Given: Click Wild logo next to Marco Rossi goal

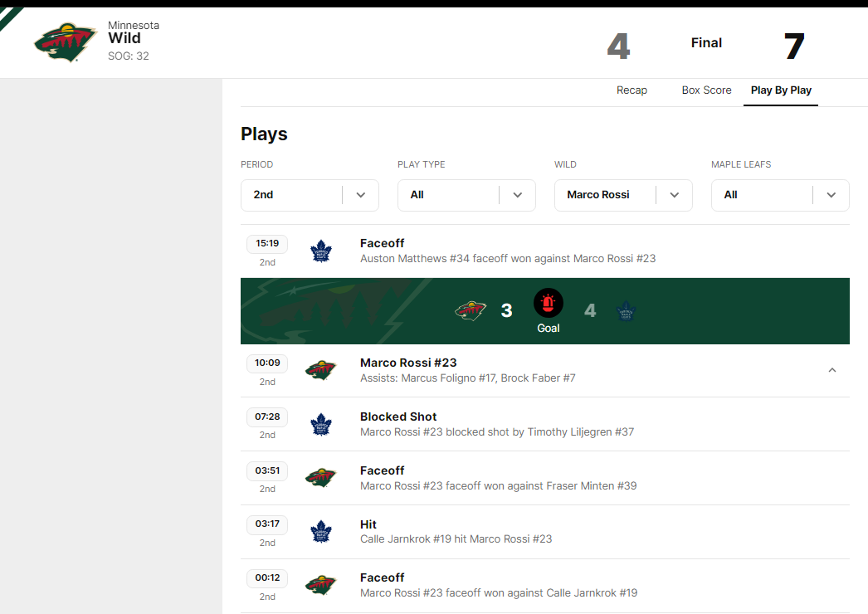Looking at the screenshot, I should coord(320,370).
